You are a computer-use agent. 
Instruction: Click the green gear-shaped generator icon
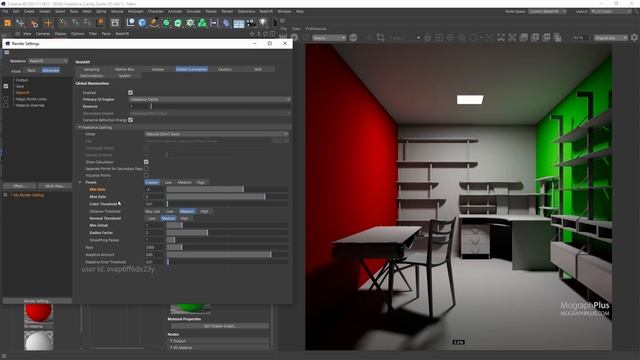pos(190,23)
